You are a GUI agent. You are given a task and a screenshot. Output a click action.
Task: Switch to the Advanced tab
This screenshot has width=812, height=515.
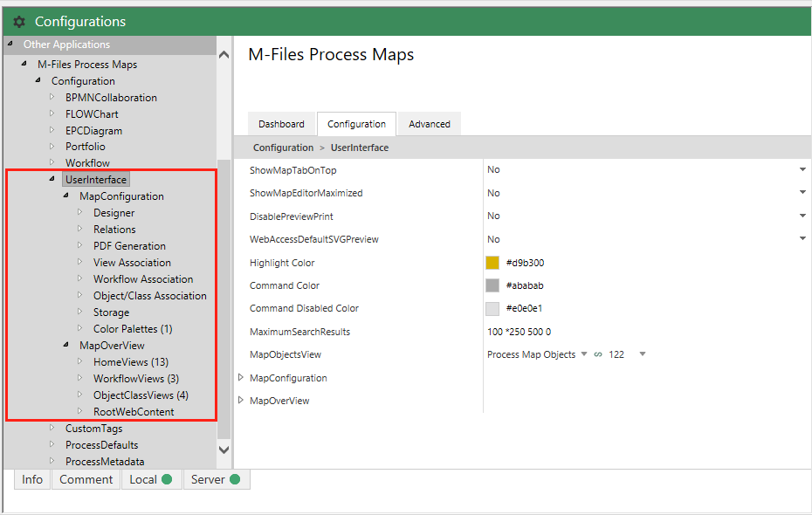point(430,124)
